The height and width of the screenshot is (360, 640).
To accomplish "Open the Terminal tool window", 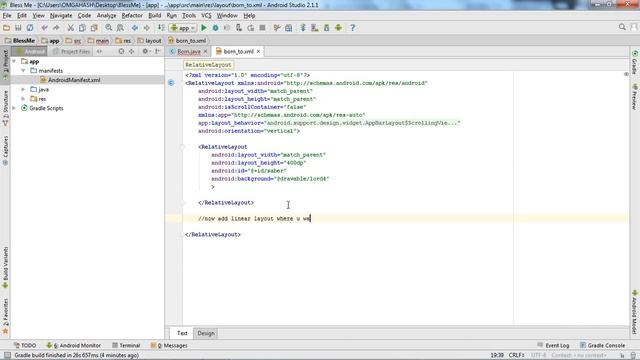I will [x=126, y=345].
